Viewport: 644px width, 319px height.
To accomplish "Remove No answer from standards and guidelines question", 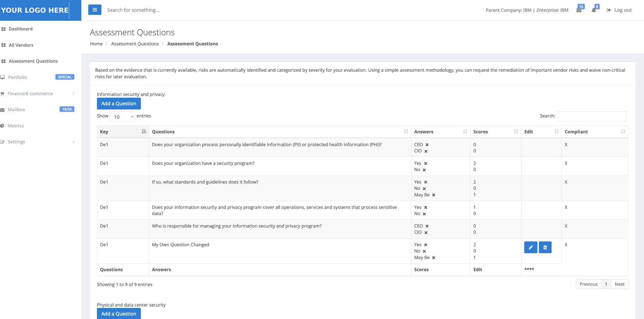I will click(x=424, y=188).
